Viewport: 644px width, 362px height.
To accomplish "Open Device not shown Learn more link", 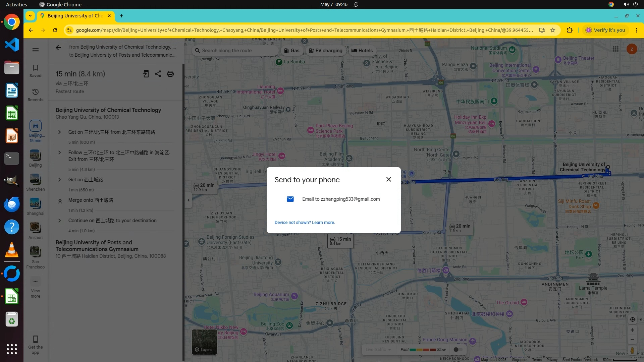I will [305, 223].
